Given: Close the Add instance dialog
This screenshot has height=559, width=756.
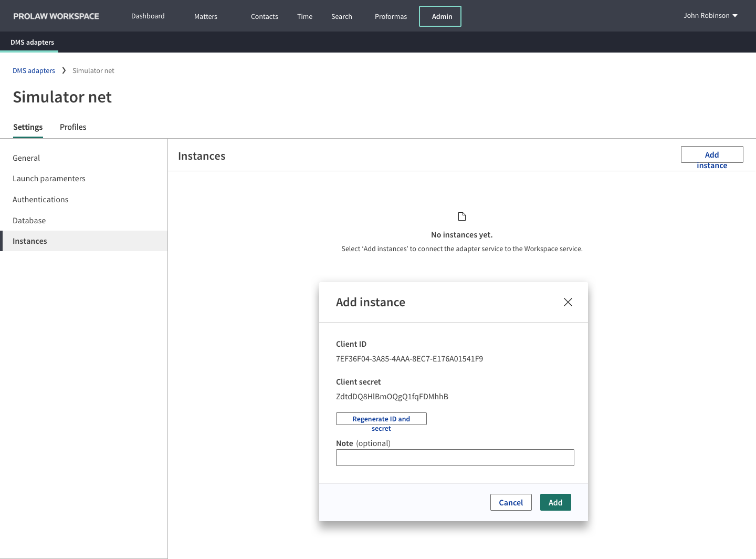Looking at the screenshot, I should point(568,302).
